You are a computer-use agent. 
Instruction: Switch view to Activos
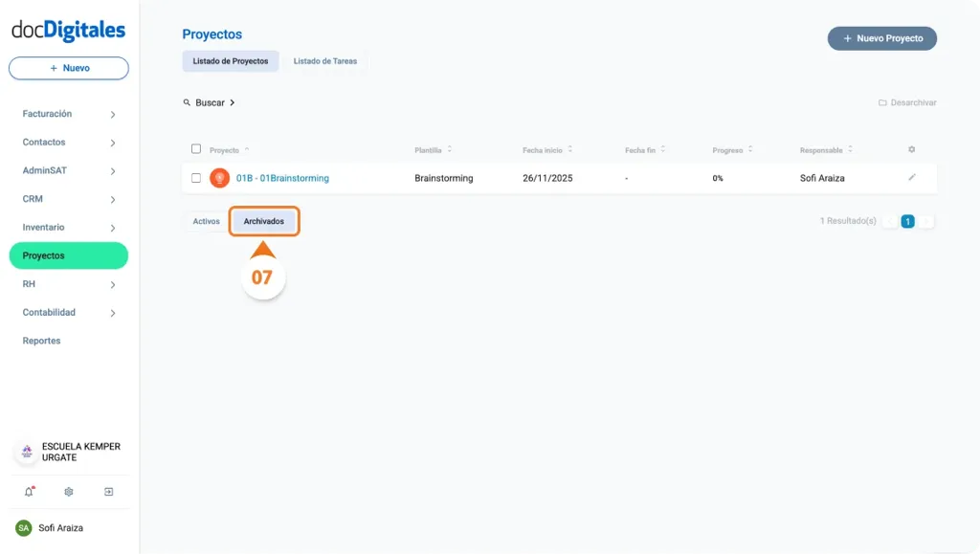206,221
